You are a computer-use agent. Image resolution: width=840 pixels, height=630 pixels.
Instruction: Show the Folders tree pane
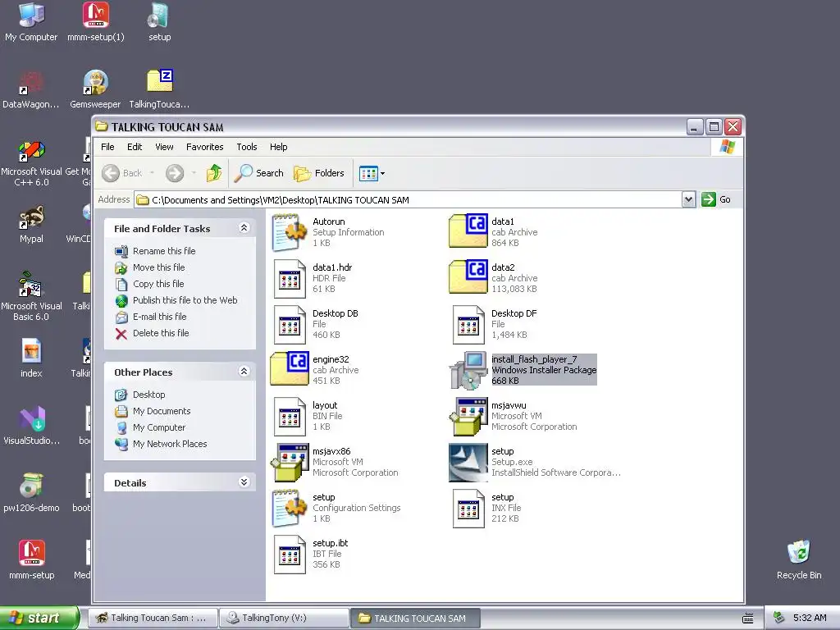coord(319,173)
